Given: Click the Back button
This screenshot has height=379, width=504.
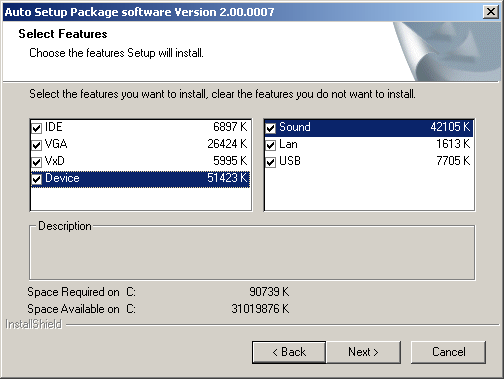Looking at the screenshot, I should [289, 352].
